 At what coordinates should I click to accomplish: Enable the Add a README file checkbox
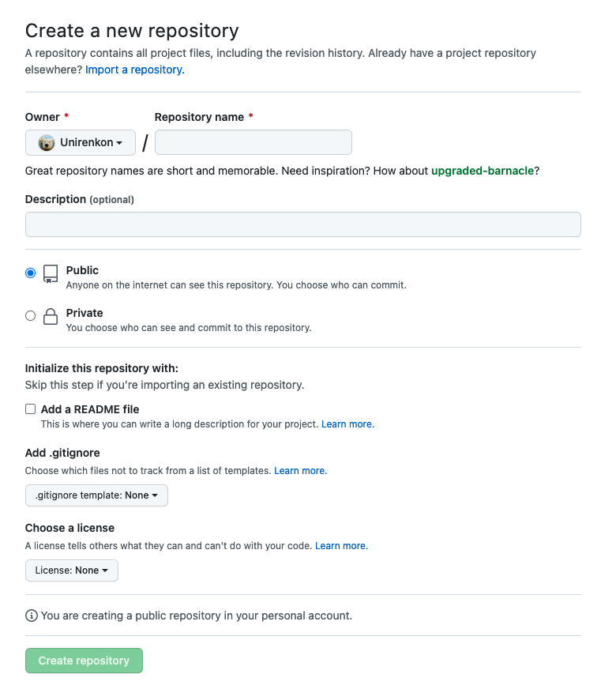point(30,409)
